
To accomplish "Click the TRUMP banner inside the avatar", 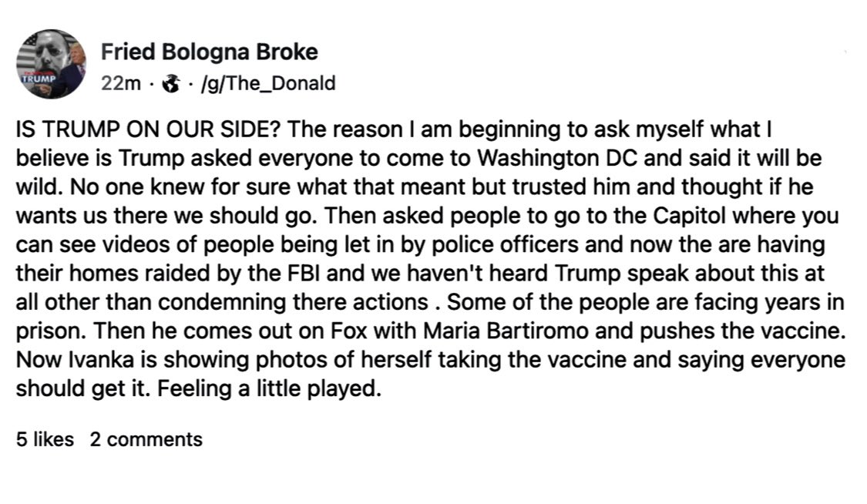I will (x=39, y=78).
